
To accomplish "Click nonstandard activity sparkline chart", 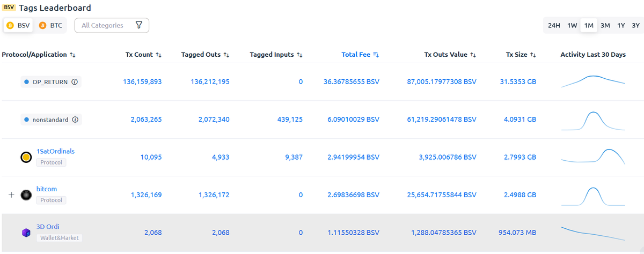I will [x=593, y=120].
